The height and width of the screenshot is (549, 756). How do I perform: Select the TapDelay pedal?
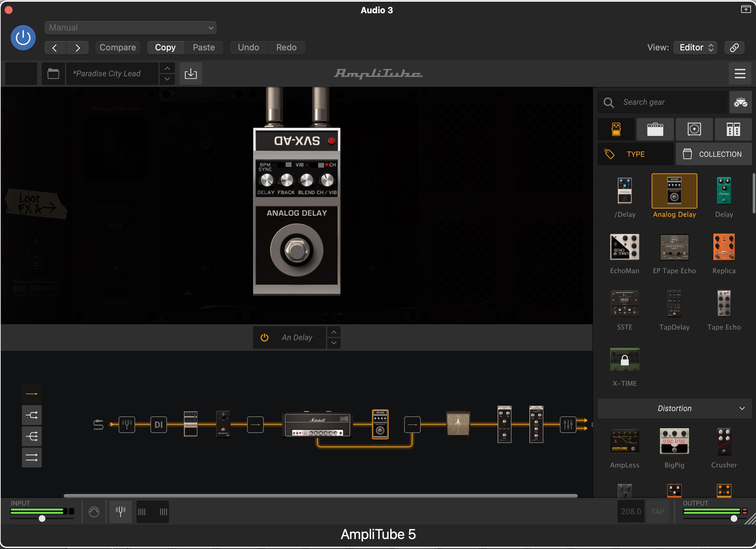(674, 304)
